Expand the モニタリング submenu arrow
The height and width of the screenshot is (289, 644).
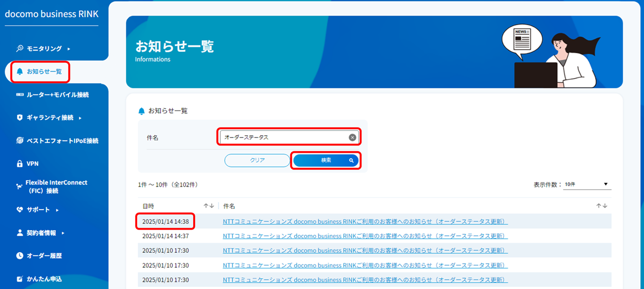click(69, 49)
